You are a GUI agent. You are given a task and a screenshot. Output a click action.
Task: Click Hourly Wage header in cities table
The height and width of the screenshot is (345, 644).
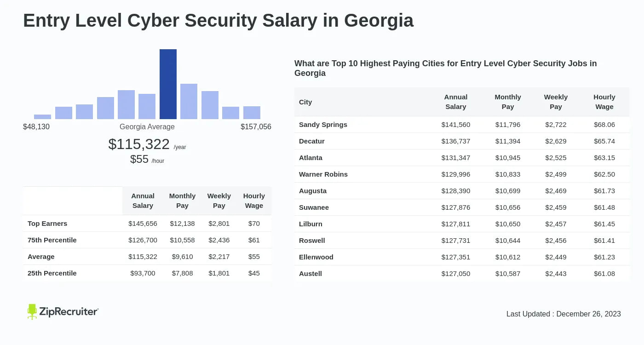[604, 102]
